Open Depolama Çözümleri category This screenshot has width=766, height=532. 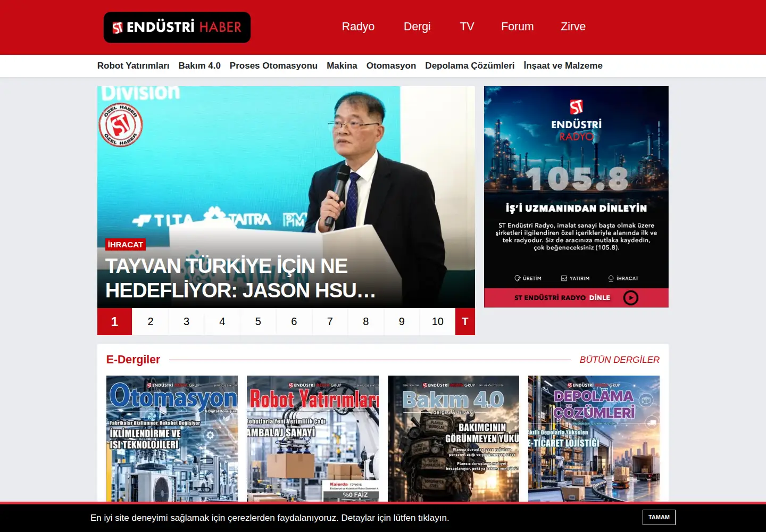[x=470, y=65]
